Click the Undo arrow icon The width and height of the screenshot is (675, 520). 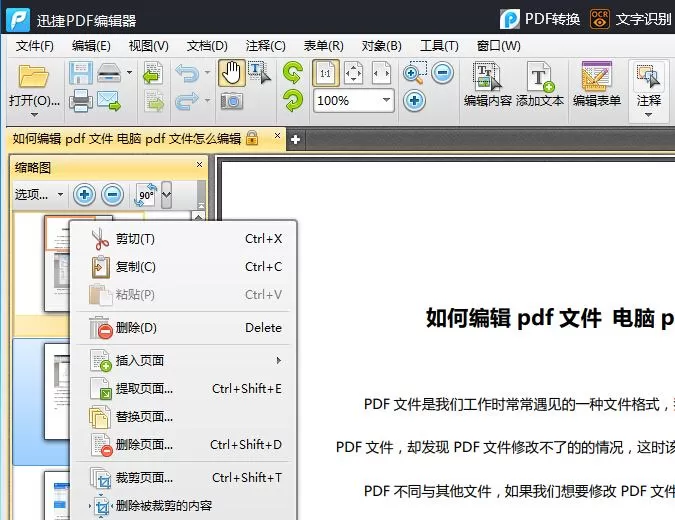pos(187,73)
